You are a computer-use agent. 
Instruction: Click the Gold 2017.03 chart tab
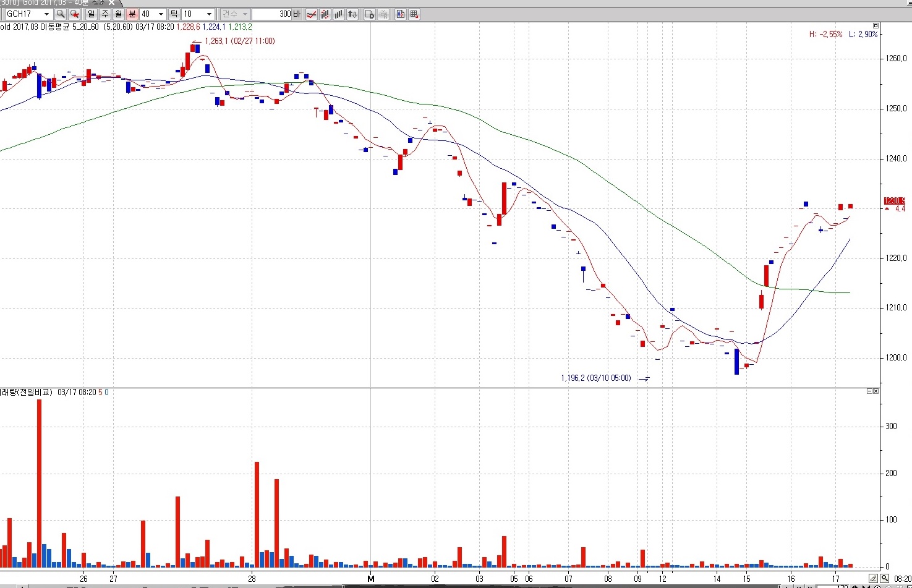(56, 3)
